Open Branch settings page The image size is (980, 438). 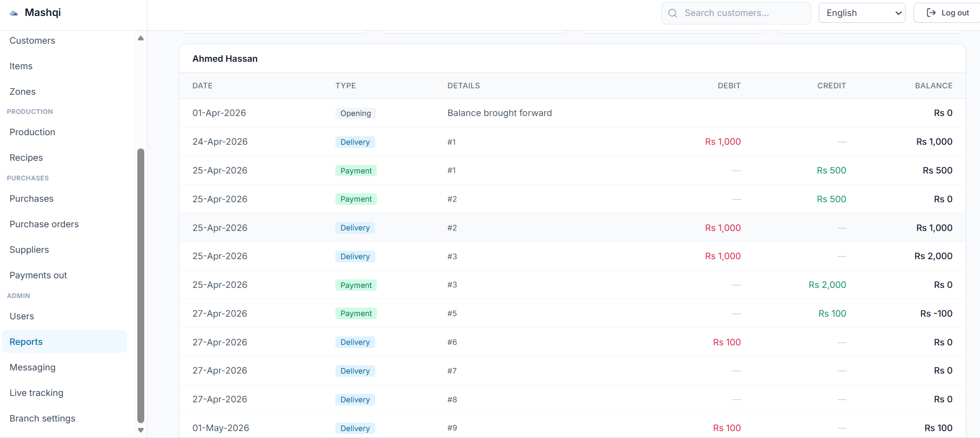click(x=43, y=418)
